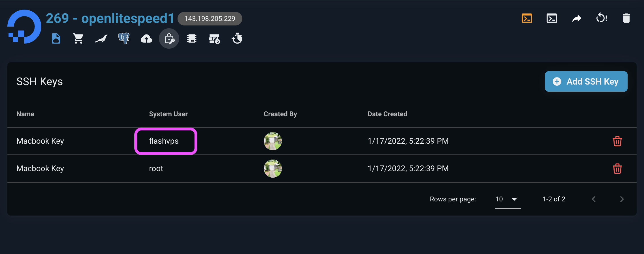This screenshot has width=644, height=254.
Task: Open the PostgreSQL elephant icon tab
Action: pyautogui.click(x=124, y=39)
